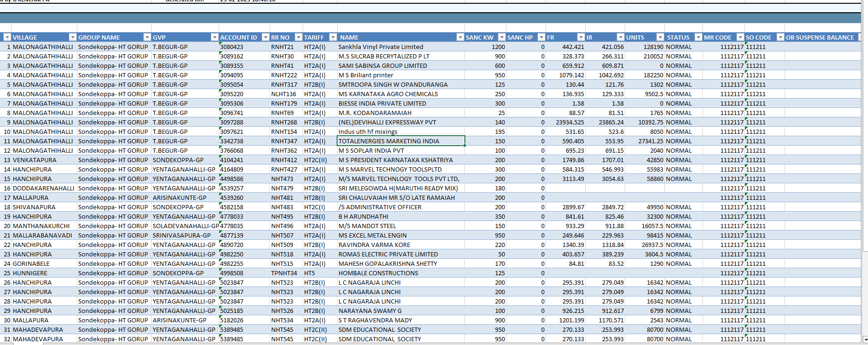Select the RNHT412 RR number cell

[x=286, y=160]
